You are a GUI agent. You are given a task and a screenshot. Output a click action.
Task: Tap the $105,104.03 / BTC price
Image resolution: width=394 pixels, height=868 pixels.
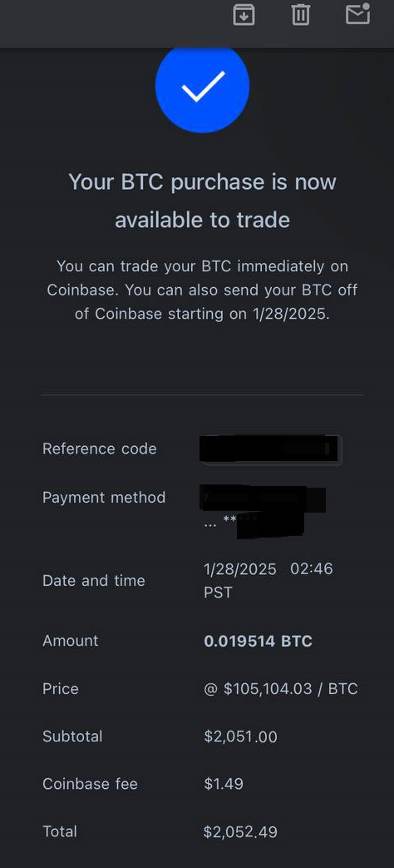click(281, 688)
